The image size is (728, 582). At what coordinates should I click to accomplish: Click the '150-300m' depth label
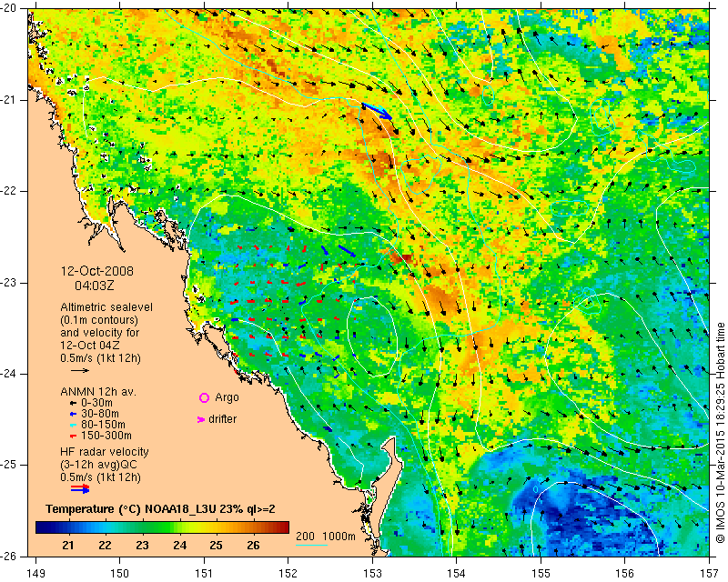coord(106,436)
